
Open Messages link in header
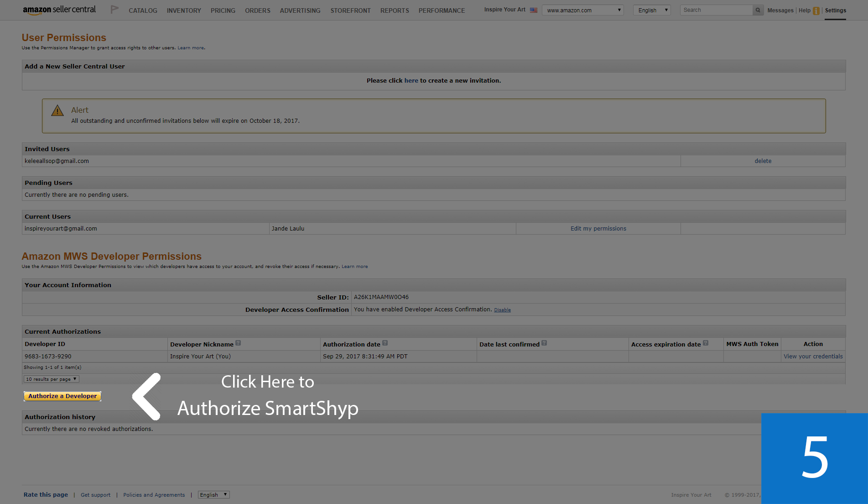[780, 10]
